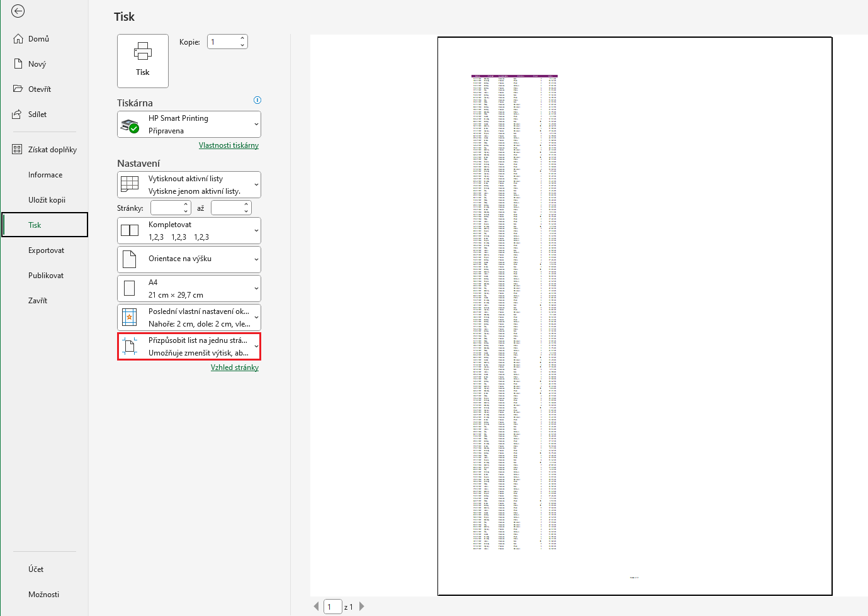Click the Stránky from-page input field
The height and width of the screenshot is (616, 868).
click(166, 208)
